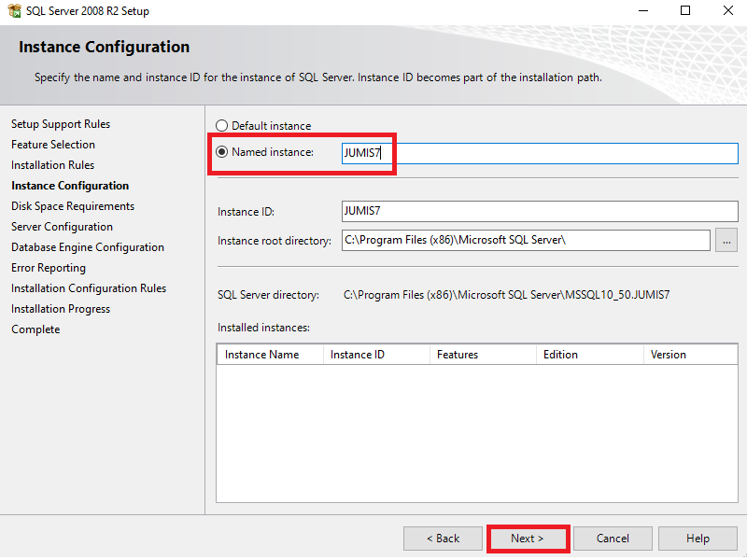
Task: Select Error Reporting step
Action: click(x=49, y=268)
